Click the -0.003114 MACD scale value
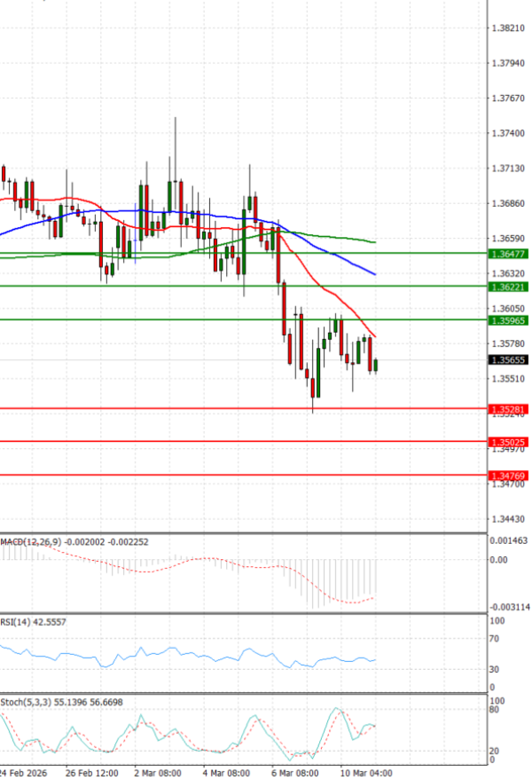This screenshot has height=780, width=532. [x=510, y=607]
